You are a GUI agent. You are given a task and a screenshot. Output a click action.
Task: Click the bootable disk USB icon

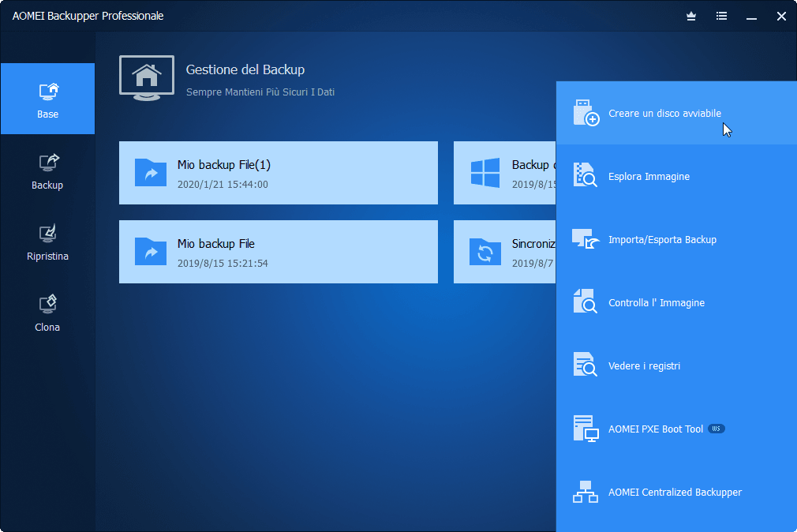586,113
